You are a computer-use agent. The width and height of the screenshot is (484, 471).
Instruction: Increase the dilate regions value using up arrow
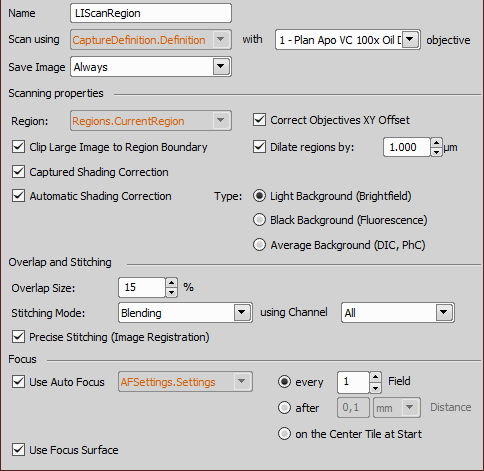click(x=436, y=143)
